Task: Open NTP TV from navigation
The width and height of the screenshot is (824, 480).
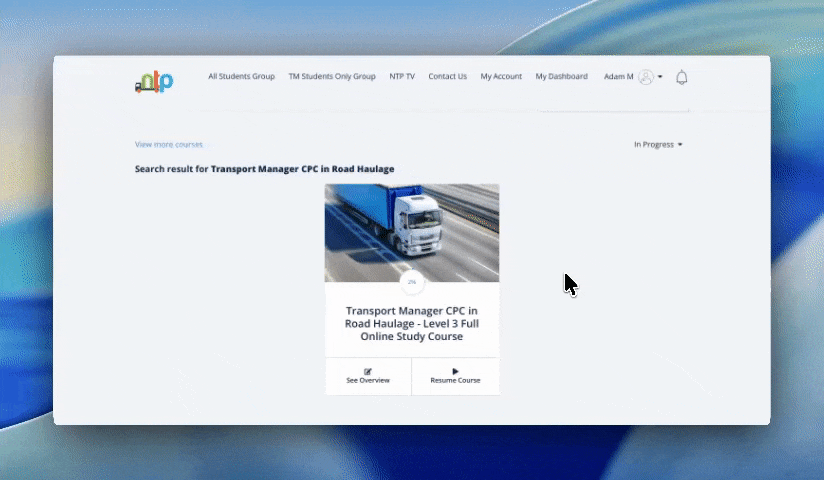Action: [402, 77]
